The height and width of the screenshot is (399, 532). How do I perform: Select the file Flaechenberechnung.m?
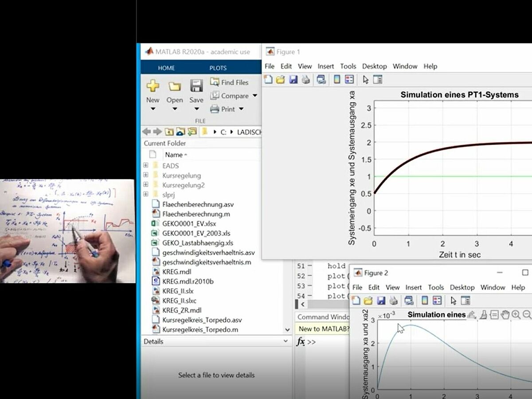click(196, 214)
